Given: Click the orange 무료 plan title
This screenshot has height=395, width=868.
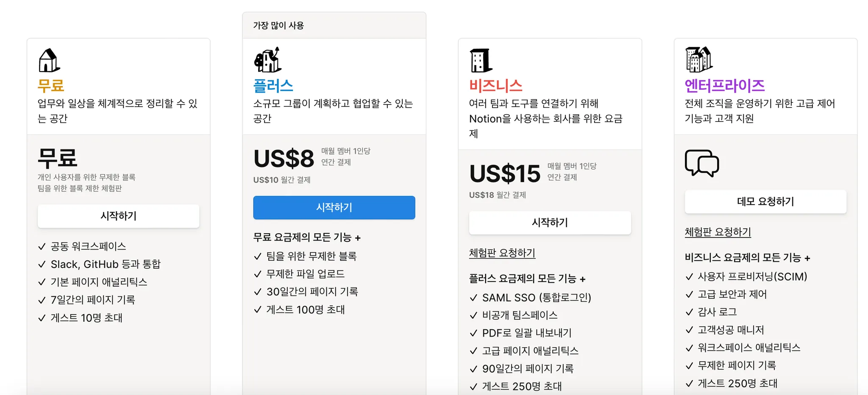Looking at the screenshot, I should click(x=51, y=86).
